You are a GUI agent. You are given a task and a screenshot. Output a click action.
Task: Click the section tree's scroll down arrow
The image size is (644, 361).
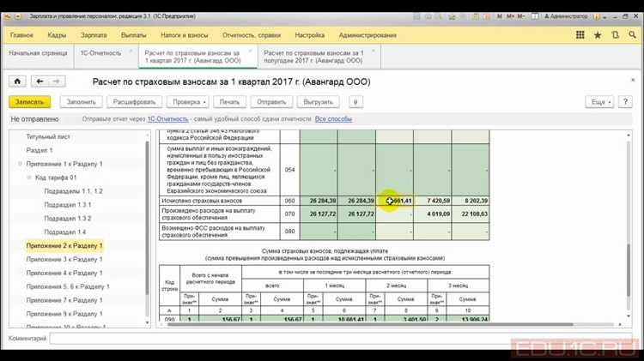(x=148, y=323)
